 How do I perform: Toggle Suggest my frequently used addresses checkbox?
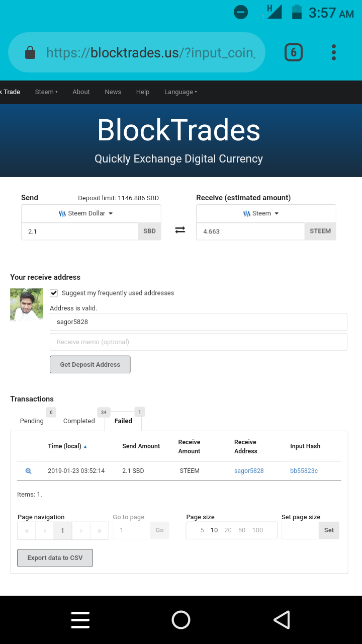54,293
